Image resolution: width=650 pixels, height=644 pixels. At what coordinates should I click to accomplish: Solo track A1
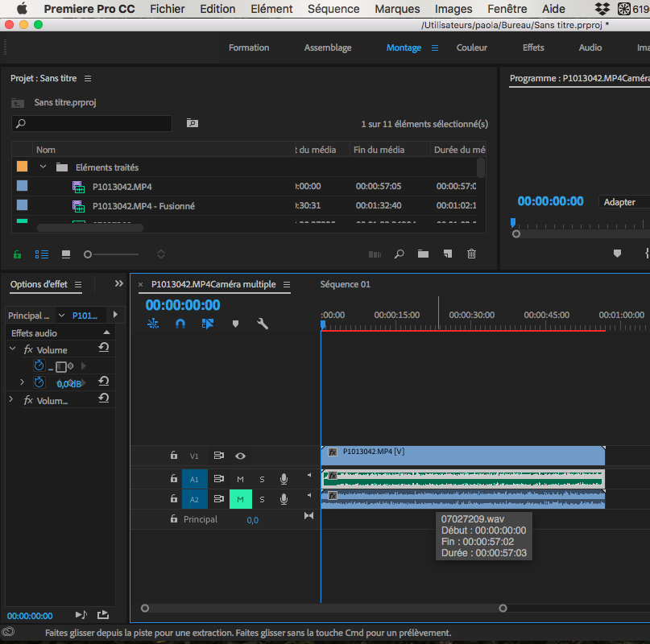click(262, 480)
